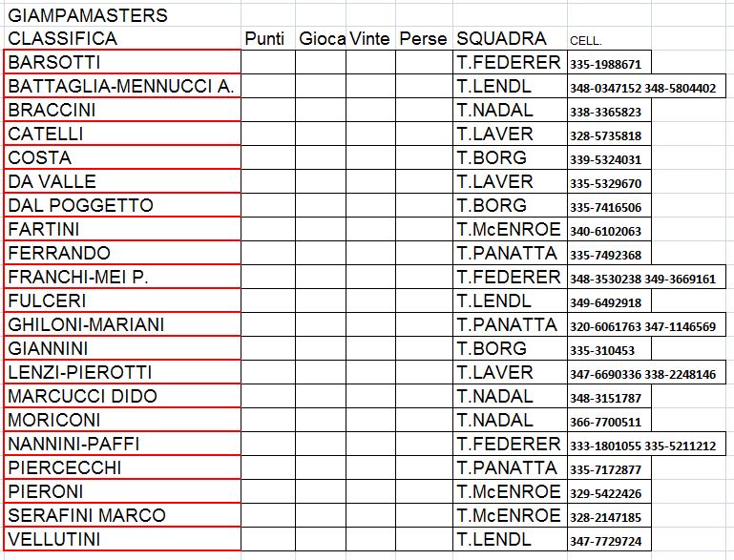Click the empty Perse cell for PIERONI
734x560 pixels.
(423, 492)
